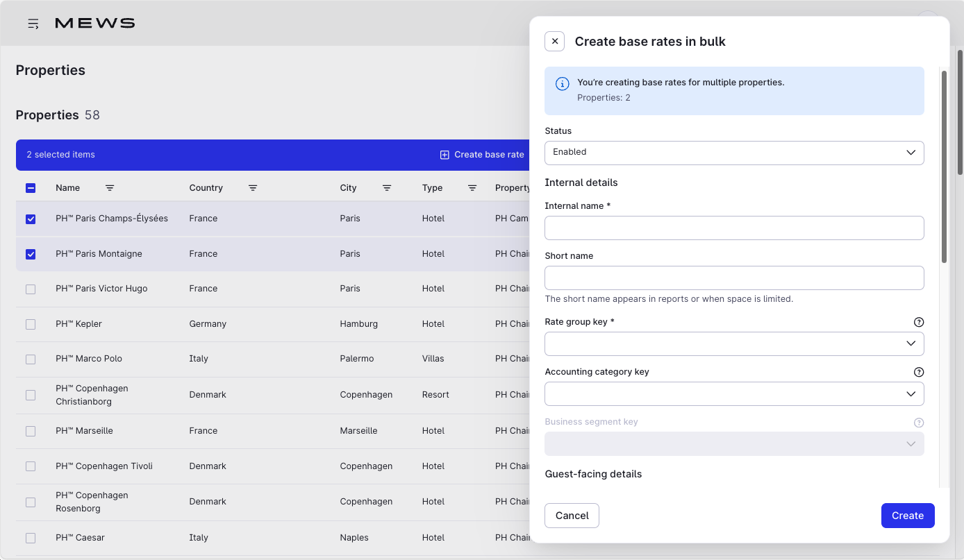This screenshot has width=964, height=560.
Task: Uncheck PH Paris Champs-Élysées checkbox
Action: (x=31, y=219)
